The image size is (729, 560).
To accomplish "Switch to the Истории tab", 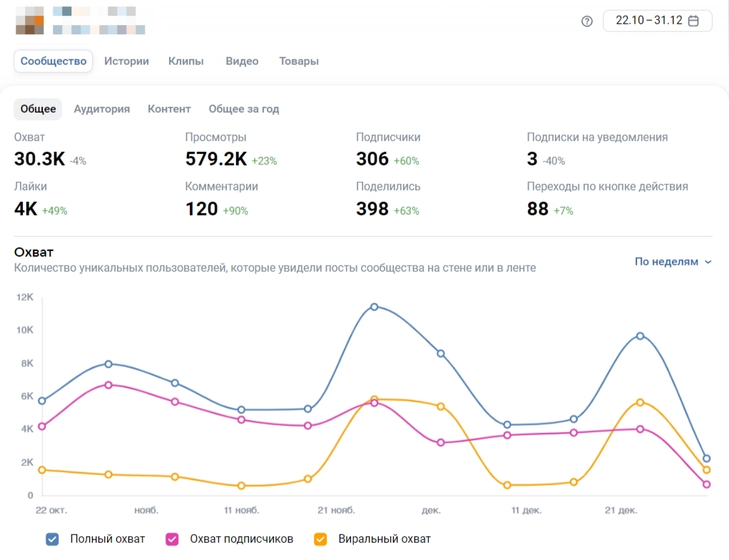I will [126, 61].
